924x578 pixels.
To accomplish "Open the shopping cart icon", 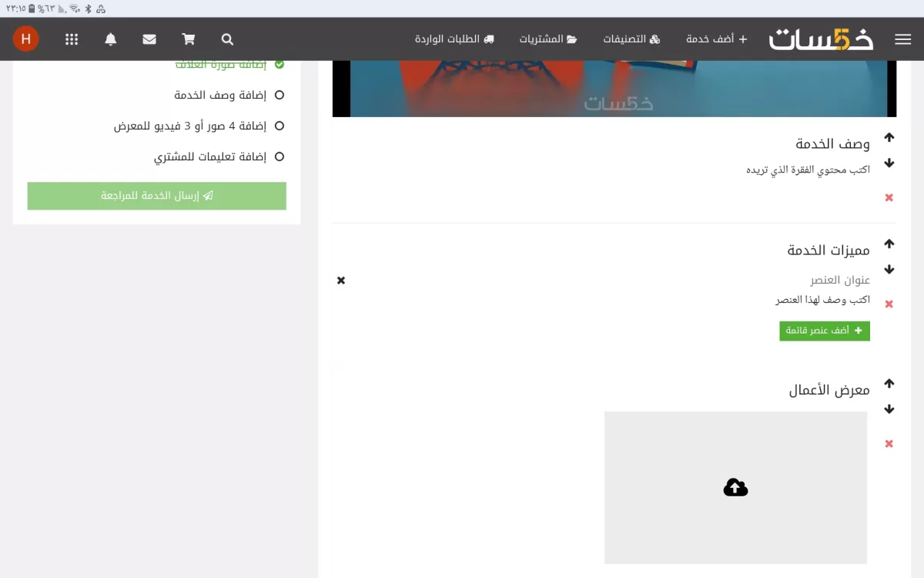I will click(188, 39).
